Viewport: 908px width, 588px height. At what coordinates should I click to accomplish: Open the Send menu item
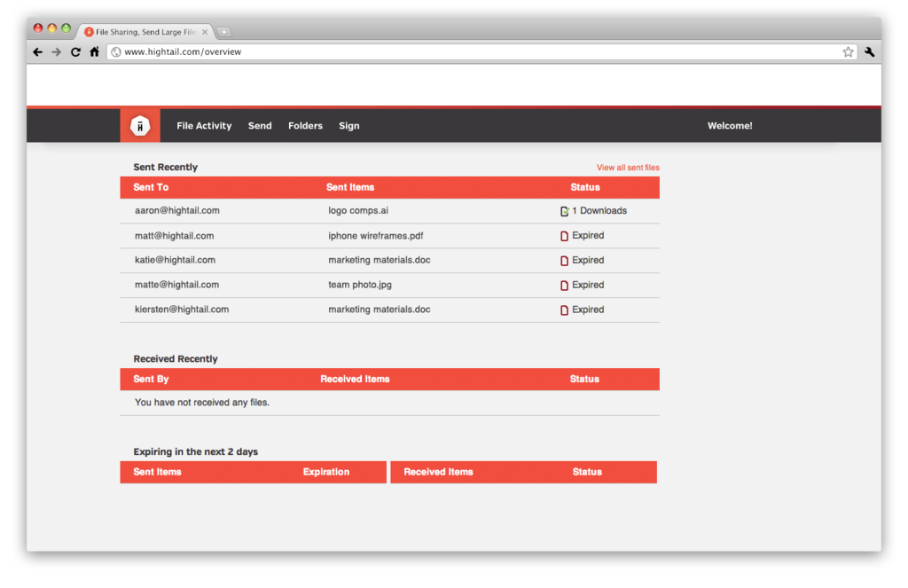(x=260, y=126)
